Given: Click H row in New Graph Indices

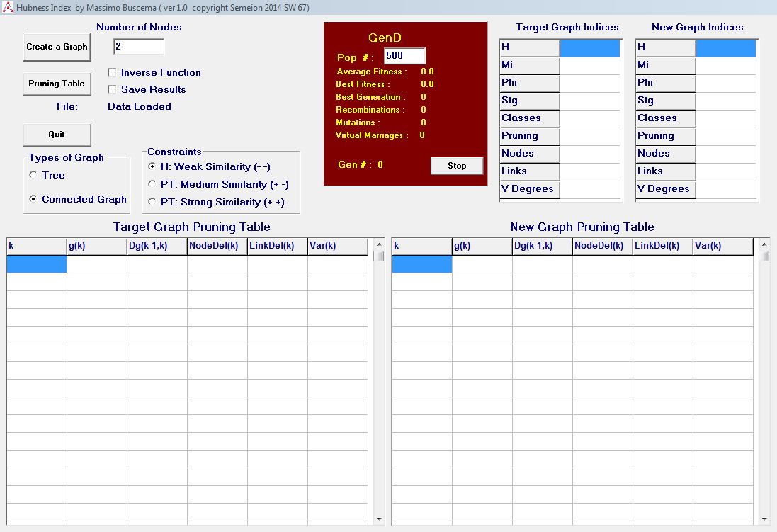Looking at the screenshot, I should [x=696, y=47].
